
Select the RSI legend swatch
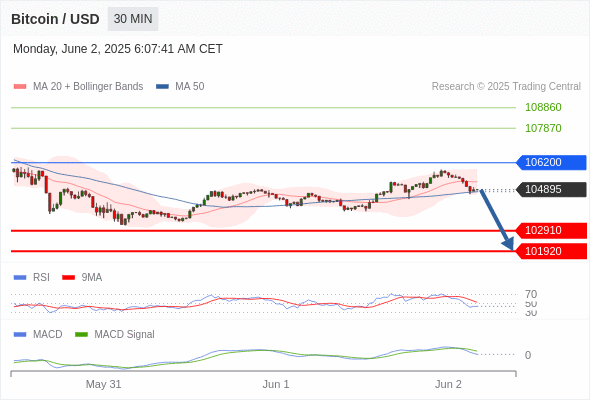[x=20, y=278]
